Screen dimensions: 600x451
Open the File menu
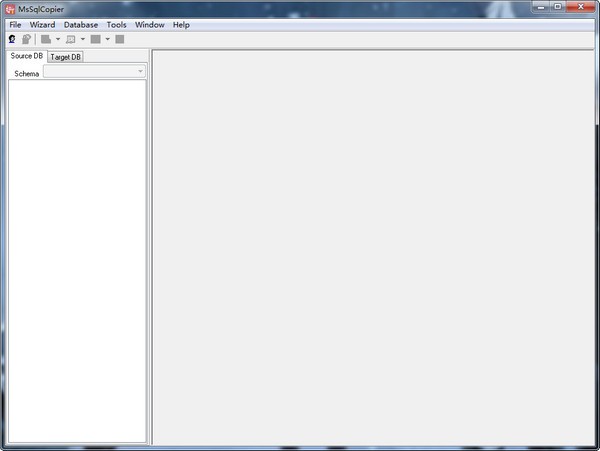[15, 24]
